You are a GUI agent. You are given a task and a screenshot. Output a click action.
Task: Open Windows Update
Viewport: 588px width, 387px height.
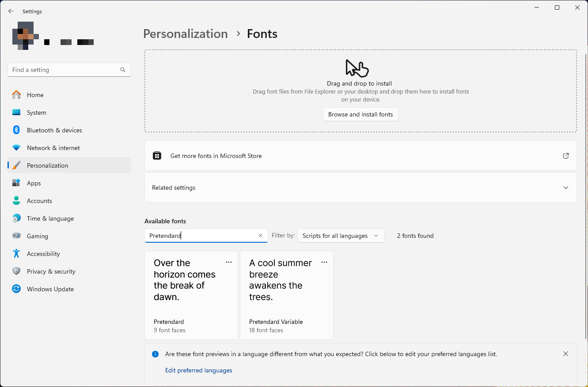point(69,289)
